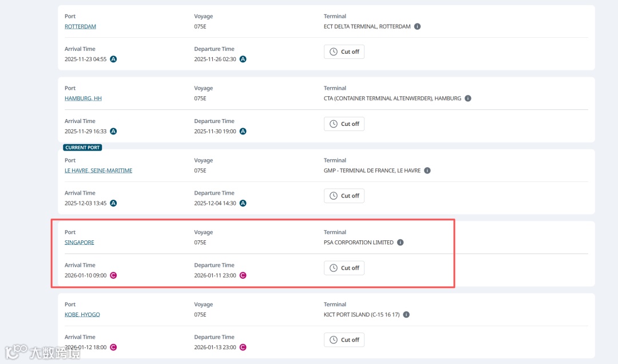The height and width of the screenshot is (364, 618).
Task: Open the KOBE, HYOGO port link
Action: 82,315
